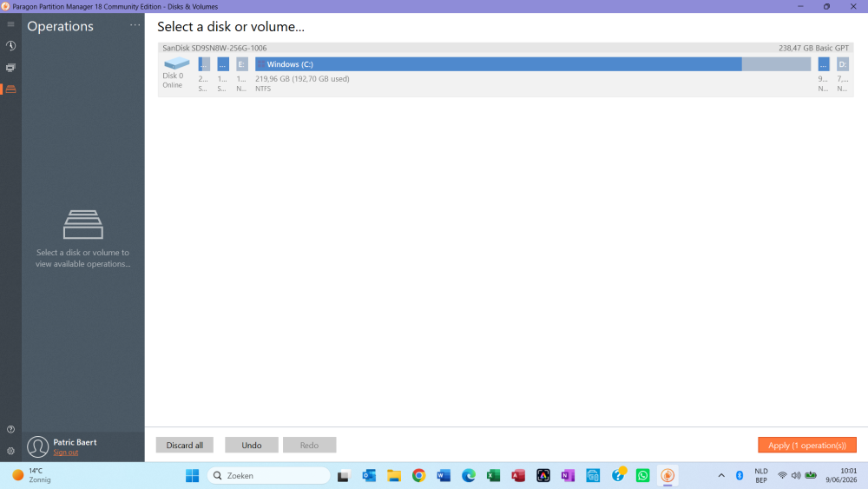Open Microsoft Edge from the taskbar

pos(469,475)
